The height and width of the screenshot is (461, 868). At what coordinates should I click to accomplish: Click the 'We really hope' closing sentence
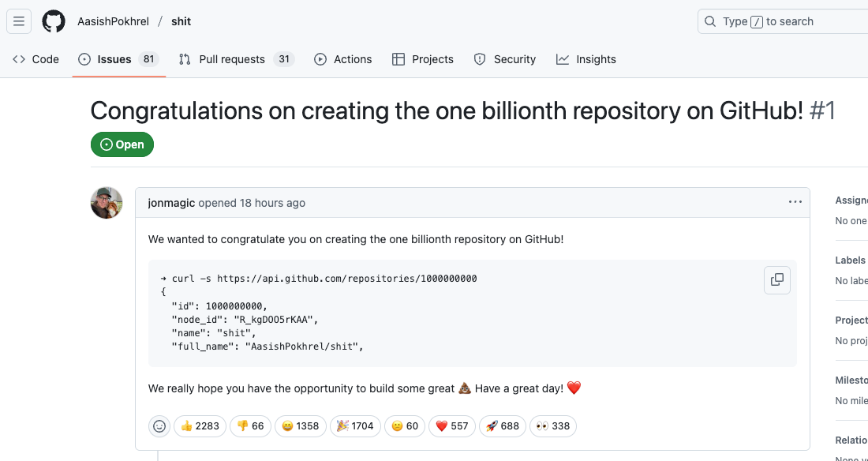pos(365,388)
